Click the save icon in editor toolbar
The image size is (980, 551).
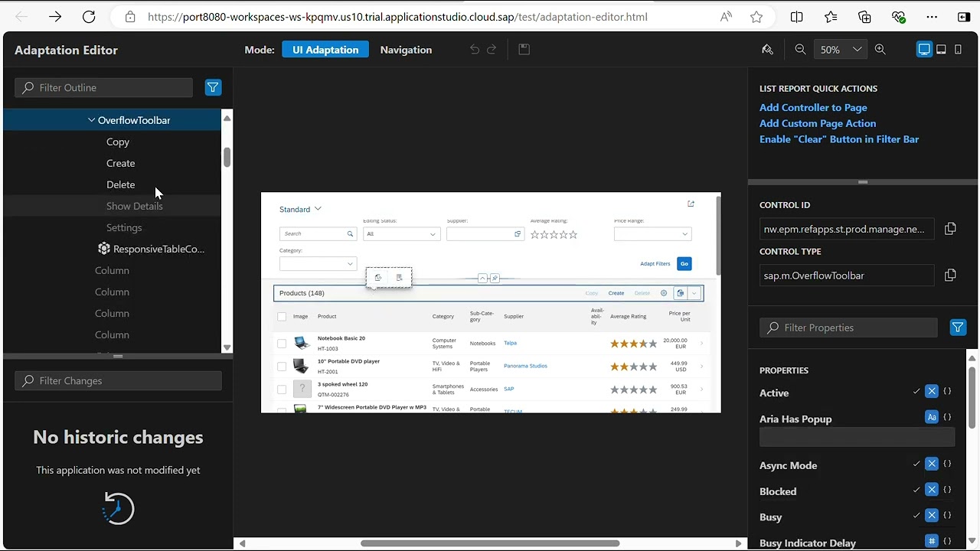point(524,50)
